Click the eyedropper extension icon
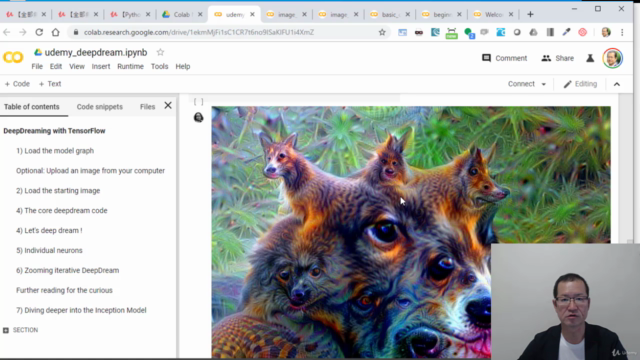Image resolution: width=640 pixels, height=360 pixels. click(x=566, y=32)
